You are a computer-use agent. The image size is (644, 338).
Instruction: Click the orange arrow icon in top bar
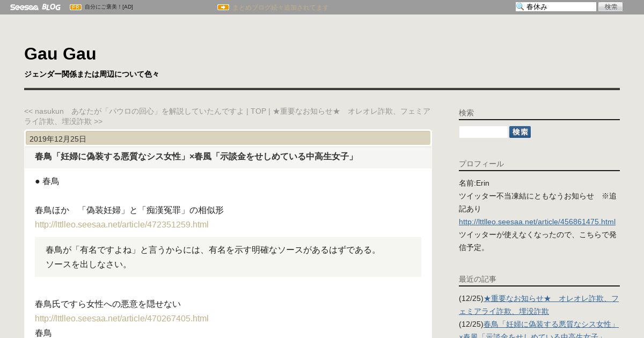[x=223, y=7]
